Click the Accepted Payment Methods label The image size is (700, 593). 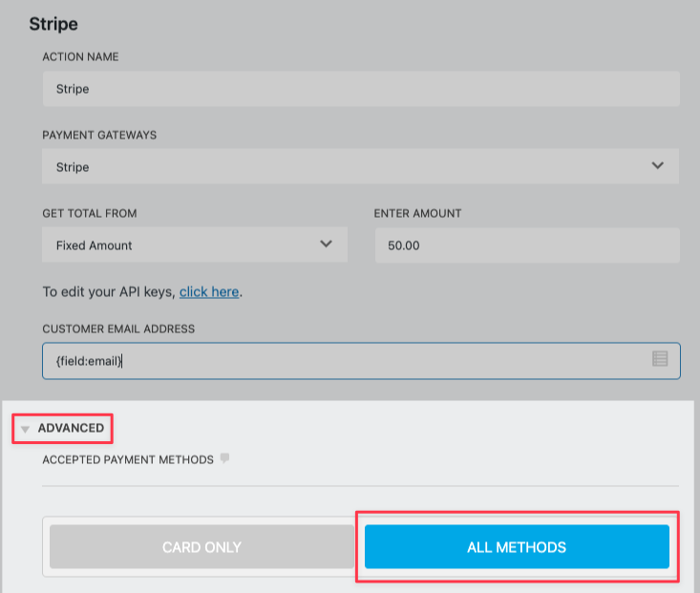click(128, 459)
